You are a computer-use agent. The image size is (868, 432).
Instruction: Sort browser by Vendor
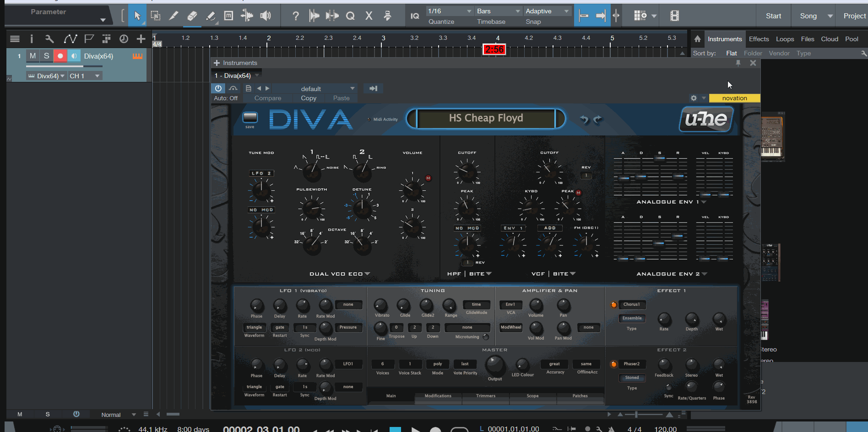779,53
